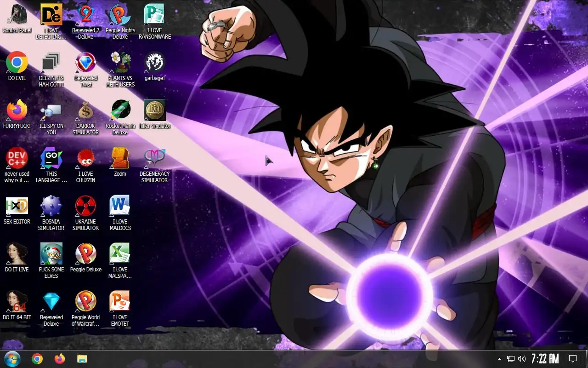Open the network status tray icon
Viewport: 588px width, 368px height.
click(x=511, y=359)
